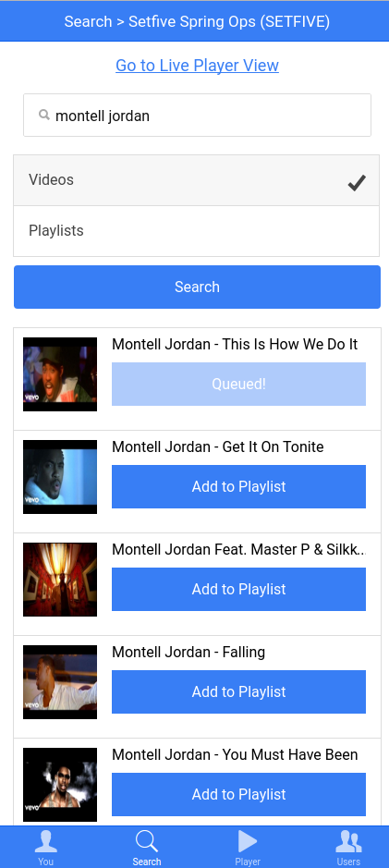Open This Is How We Do It thumbnail

click(60, 374)
